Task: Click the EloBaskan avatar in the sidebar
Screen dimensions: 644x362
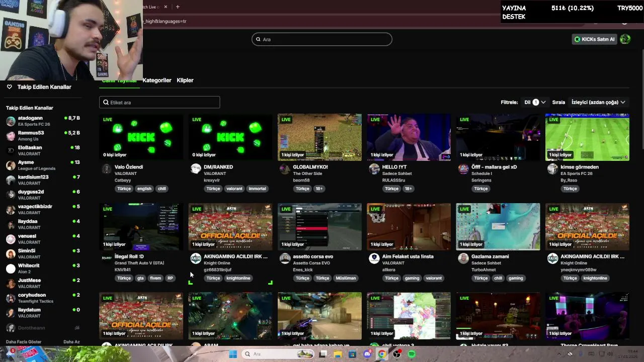Action: (11, 151)
